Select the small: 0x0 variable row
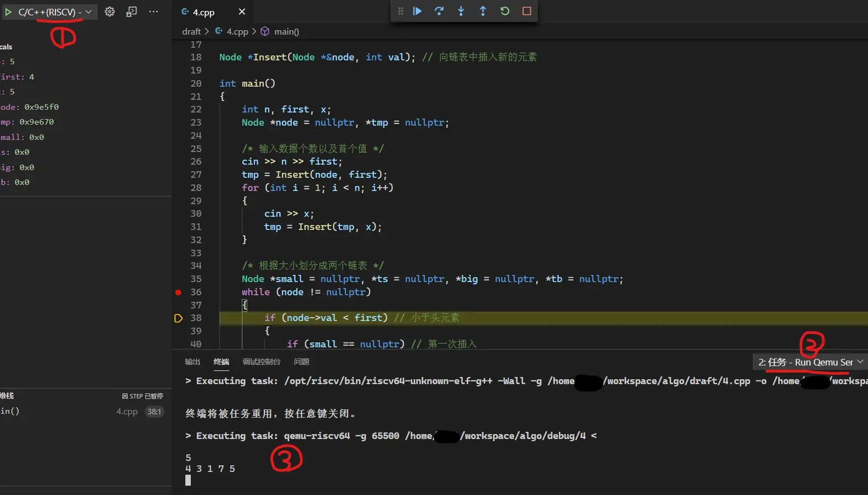 (86, 137)
